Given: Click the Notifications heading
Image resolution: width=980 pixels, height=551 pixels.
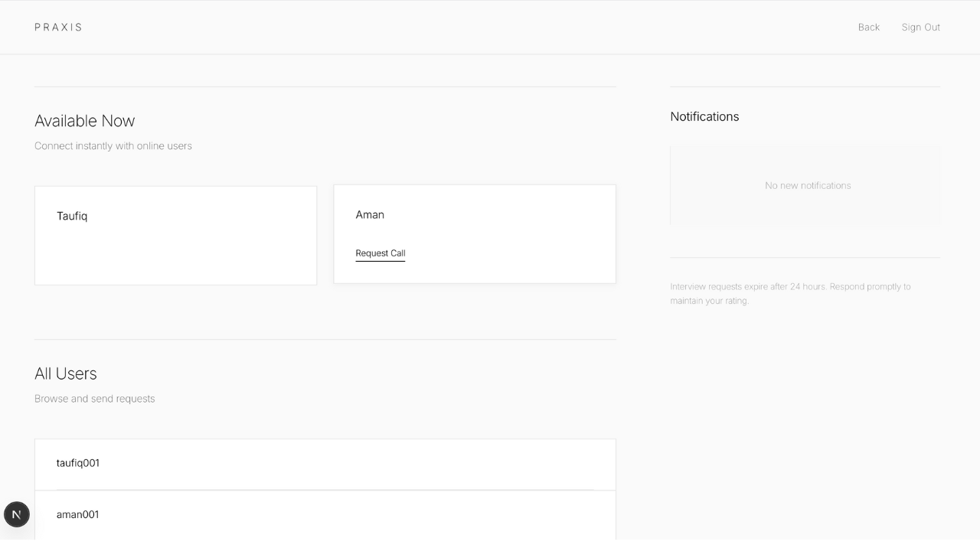Looking at the screenshot, I should tap(704, 116).
